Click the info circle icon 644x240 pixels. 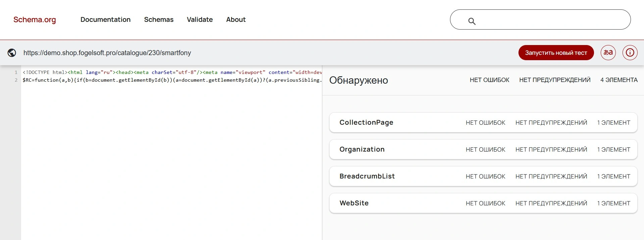[x=630, y=53]
